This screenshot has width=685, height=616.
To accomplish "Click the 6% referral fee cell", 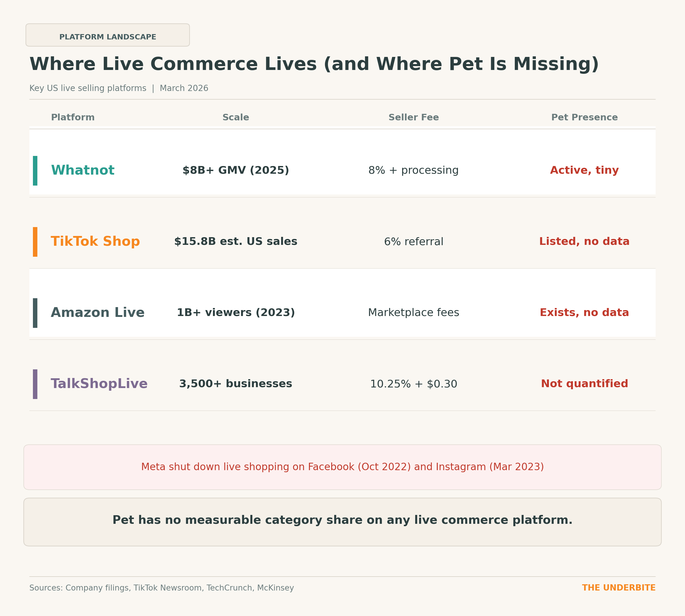I will (x=413, y=242).
